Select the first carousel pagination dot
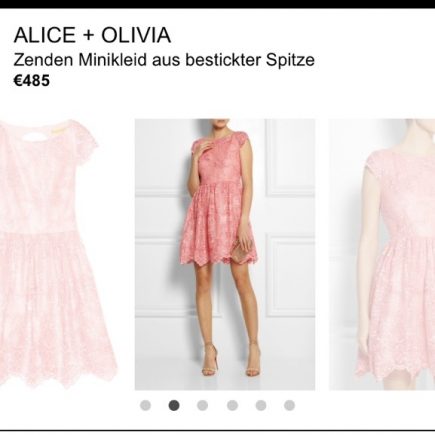This screenshot has height=435, width=435. [x=145, y=405]
